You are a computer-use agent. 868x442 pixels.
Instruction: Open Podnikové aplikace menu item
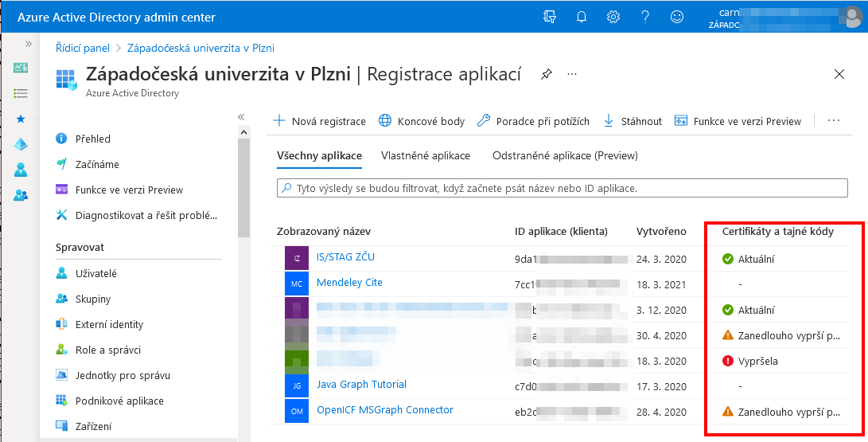pos(119,401)
